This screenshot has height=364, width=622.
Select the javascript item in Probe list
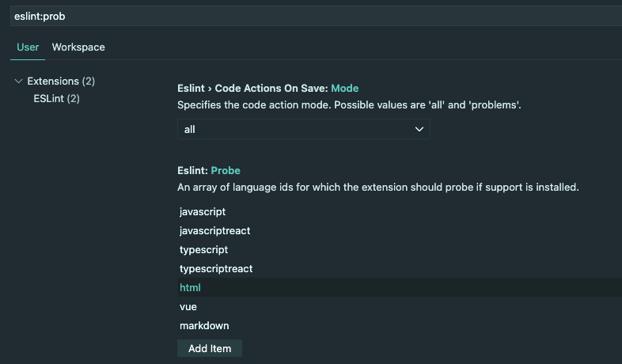click(x=203, y=212)
